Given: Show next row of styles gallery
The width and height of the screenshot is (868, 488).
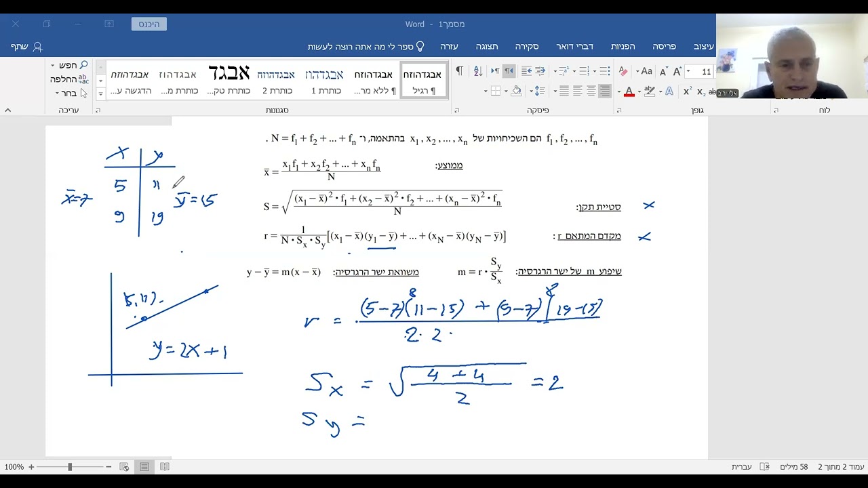Looking at the screenshot, I should click(101, 81).
